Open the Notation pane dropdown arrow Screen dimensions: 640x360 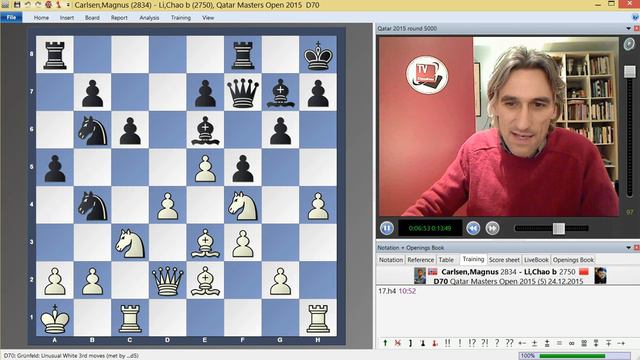[x=629, y=247]
